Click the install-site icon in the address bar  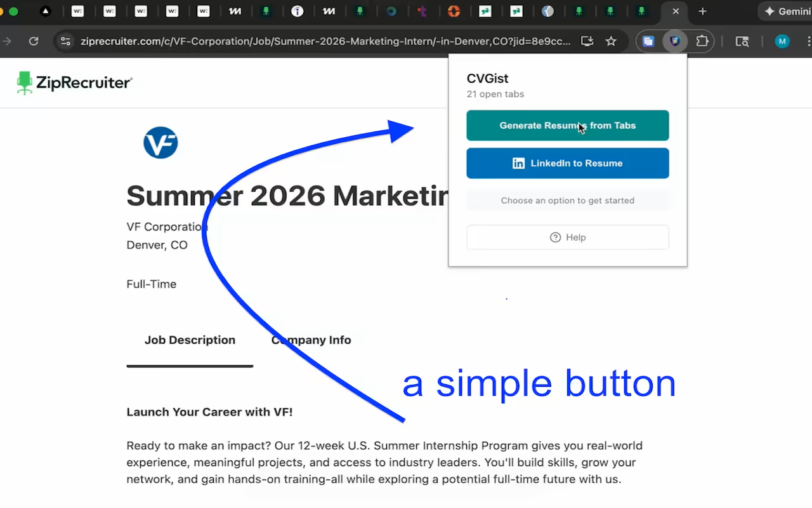point(586,41)
